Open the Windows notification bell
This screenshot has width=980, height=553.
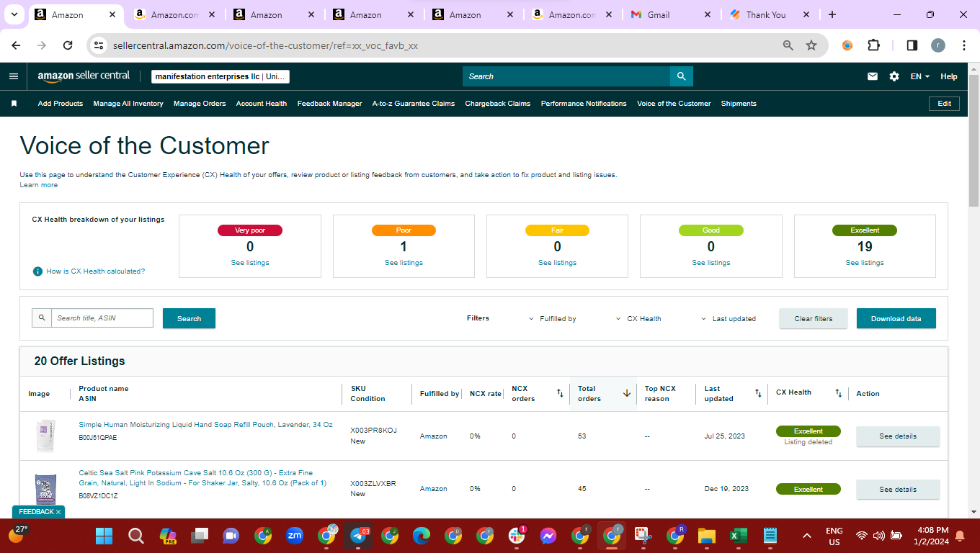960,536
